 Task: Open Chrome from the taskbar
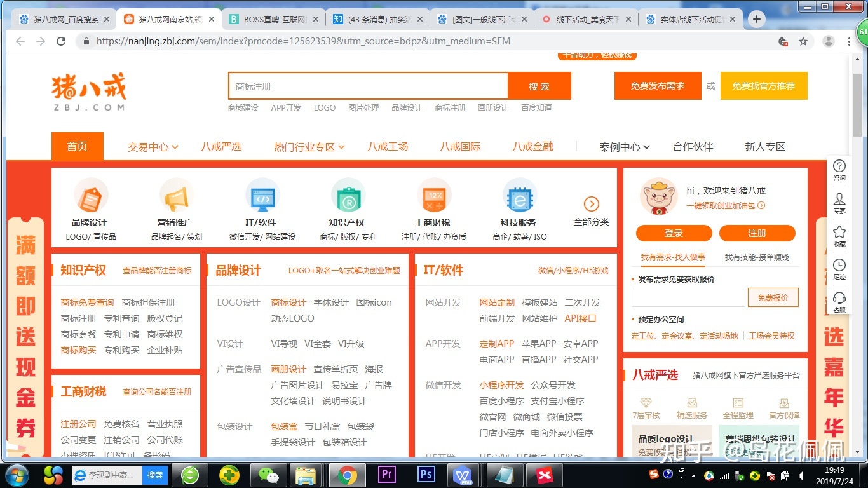[347, 475]
